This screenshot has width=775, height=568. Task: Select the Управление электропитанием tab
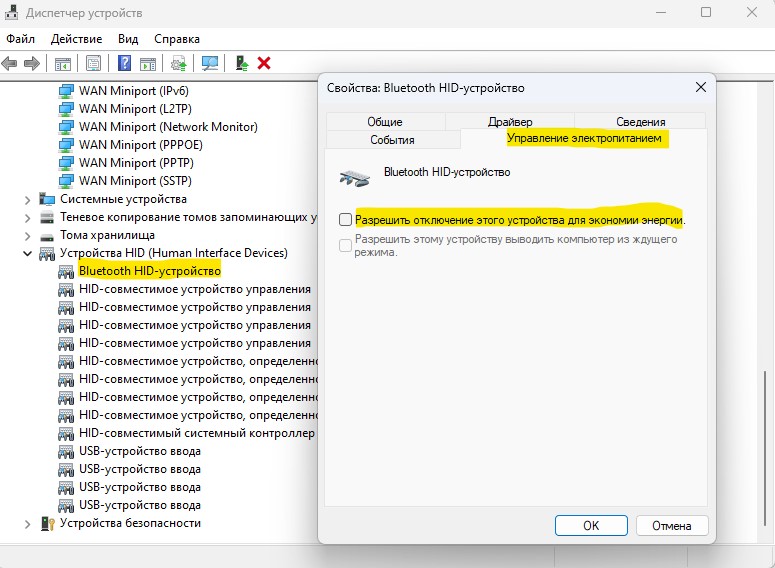[x=584, y=138]
